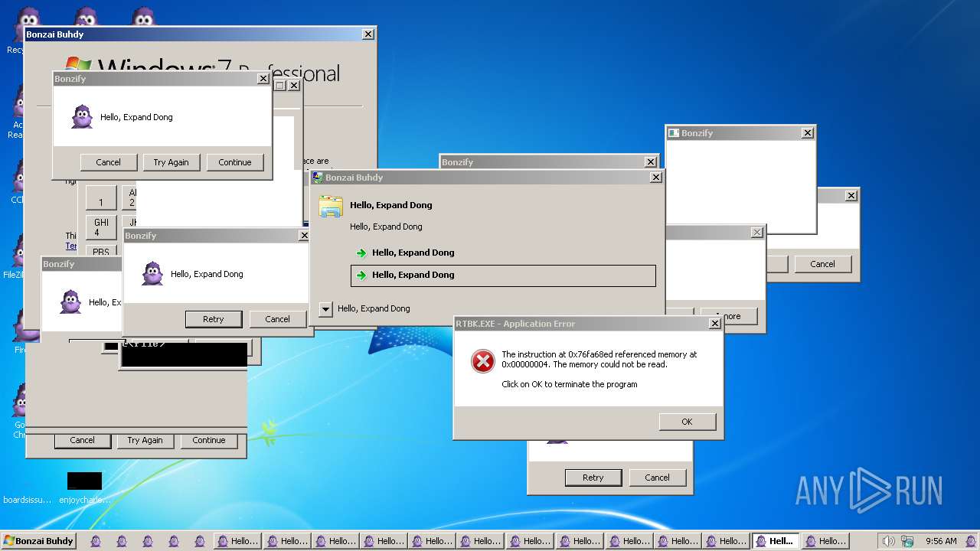This screenshot has height=551, width=980.
Task: Expand details arrow in Bonzai Buhdy task dialog
Action: coord(325,309)
